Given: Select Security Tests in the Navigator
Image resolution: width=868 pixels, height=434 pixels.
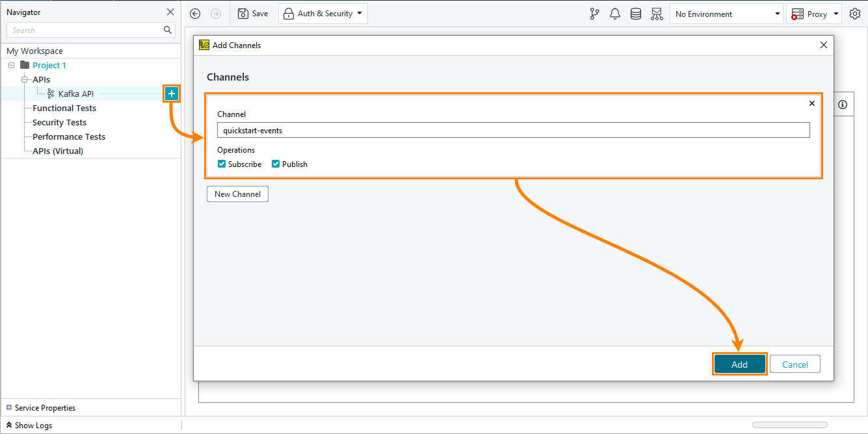Looking at the screenshot, I should pos(58,122).
